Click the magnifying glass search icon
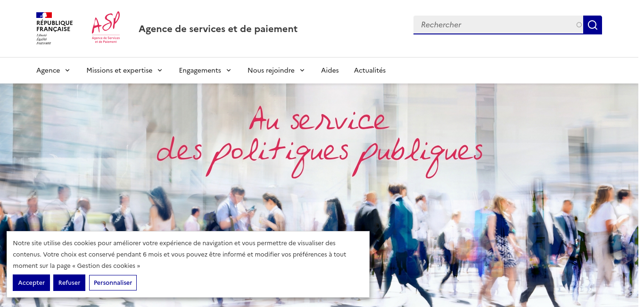Viewport: 644px width, 307px height. pos(593,25)
